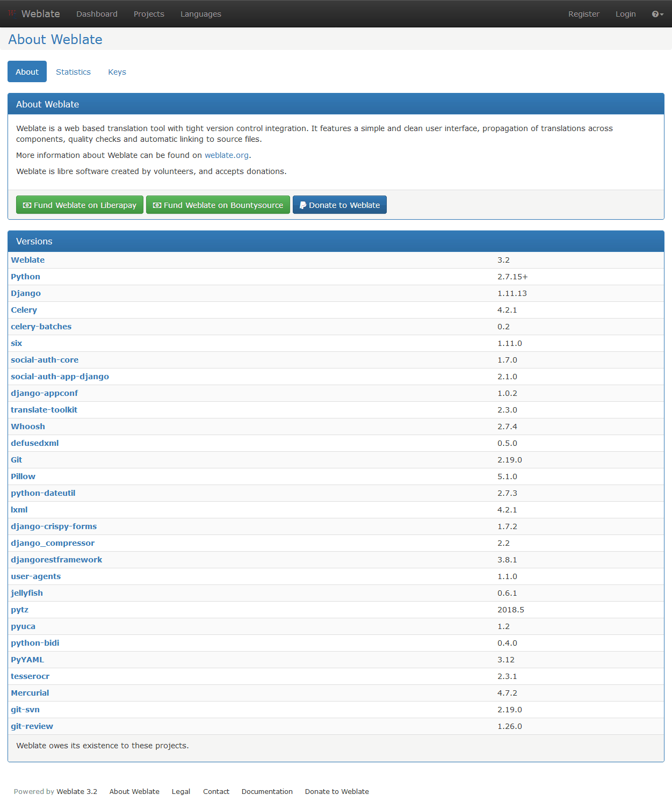
Task: Open the six library link
Action: pos(17,343)
